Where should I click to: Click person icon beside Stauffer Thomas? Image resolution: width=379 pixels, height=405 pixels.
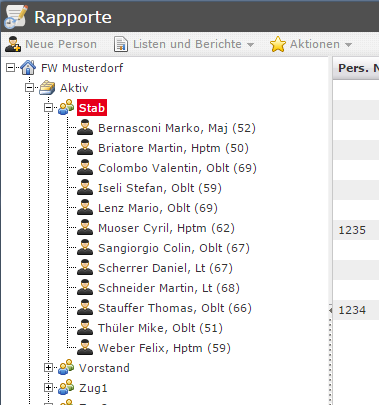point(85,307)
